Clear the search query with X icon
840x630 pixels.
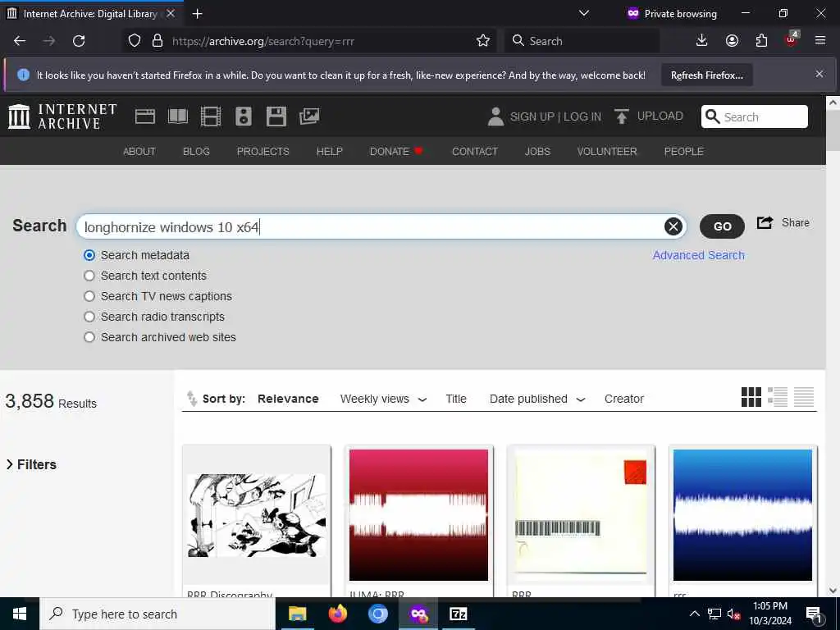click(673, 226)
